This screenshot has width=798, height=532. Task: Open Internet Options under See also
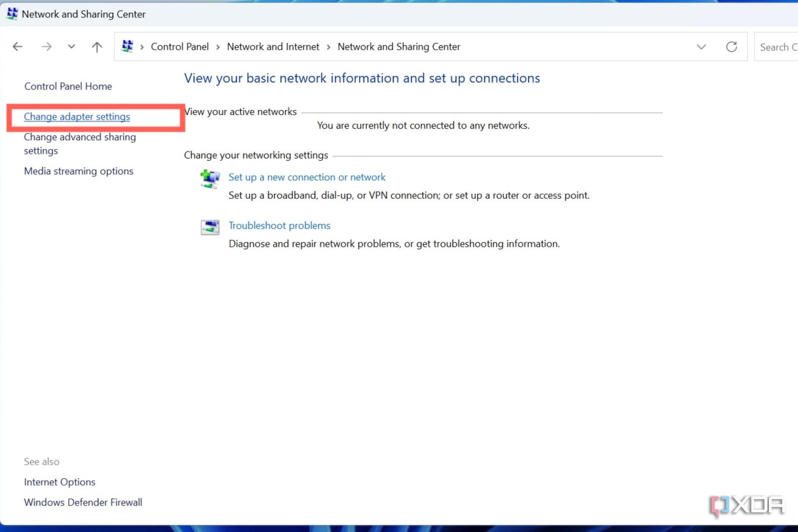tap(60, 481)
